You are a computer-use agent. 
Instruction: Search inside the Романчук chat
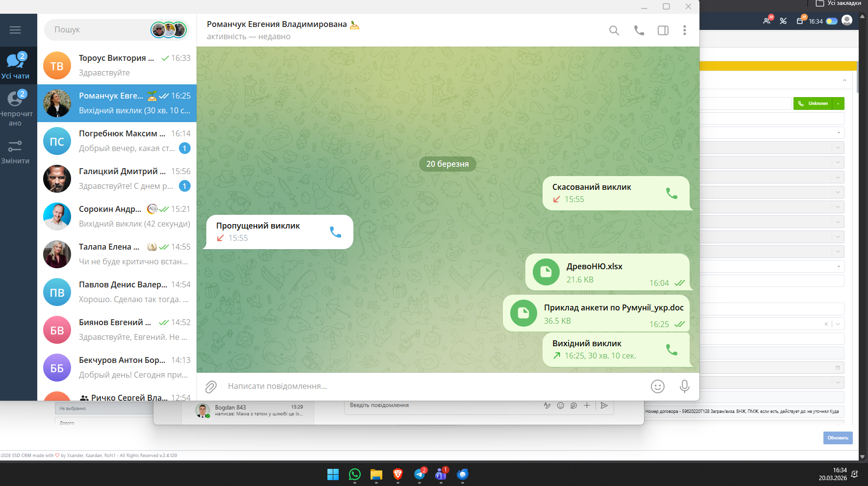614,30
